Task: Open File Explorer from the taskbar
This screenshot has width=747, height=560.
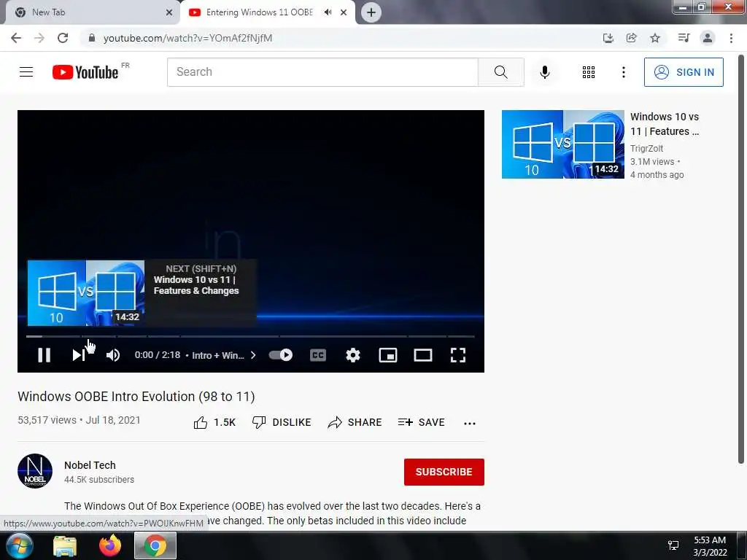Action: coord(64,545)
